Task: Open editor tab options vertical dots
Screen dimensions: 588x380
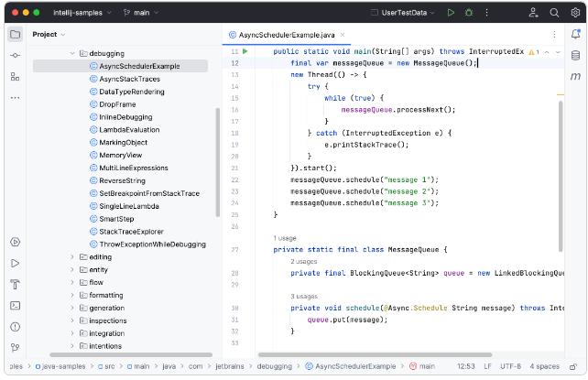Action: [x=554, y=35]
